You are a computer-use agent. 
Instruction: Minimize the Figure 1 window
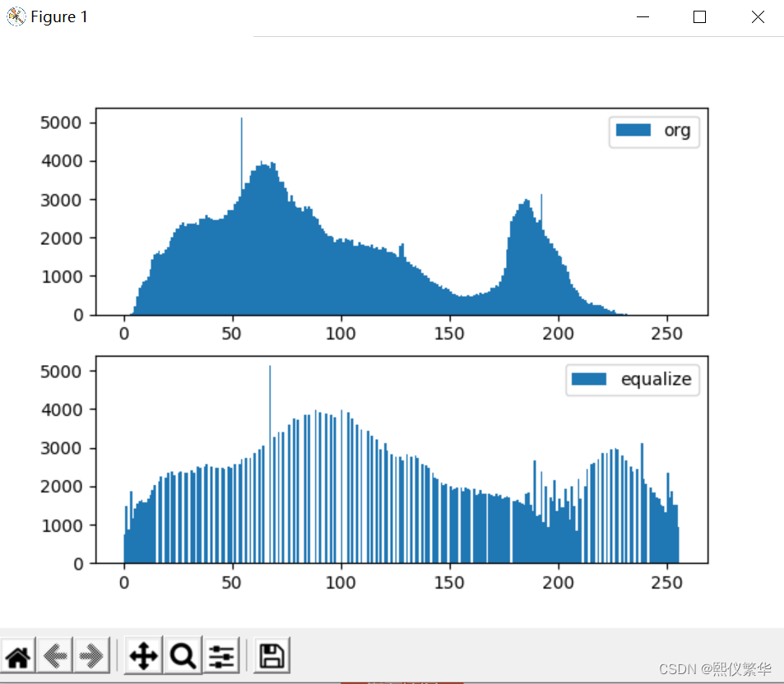coord(643,17)
